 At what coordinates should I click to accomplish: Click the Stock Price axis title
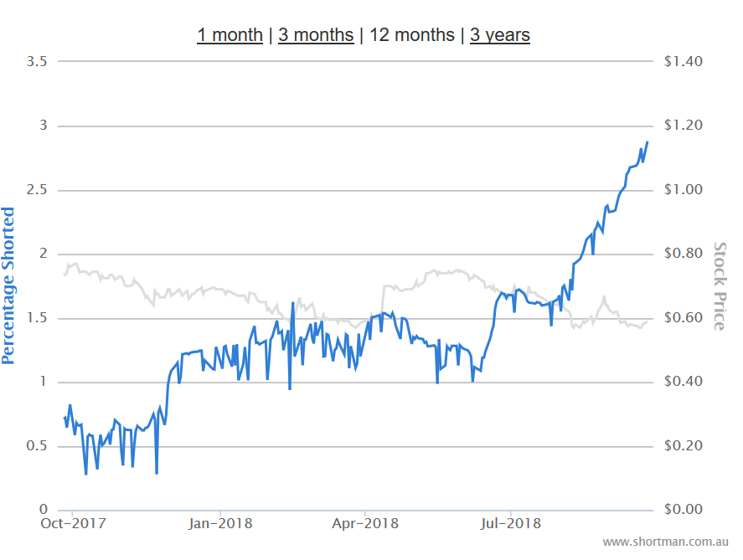coord(720,286)
